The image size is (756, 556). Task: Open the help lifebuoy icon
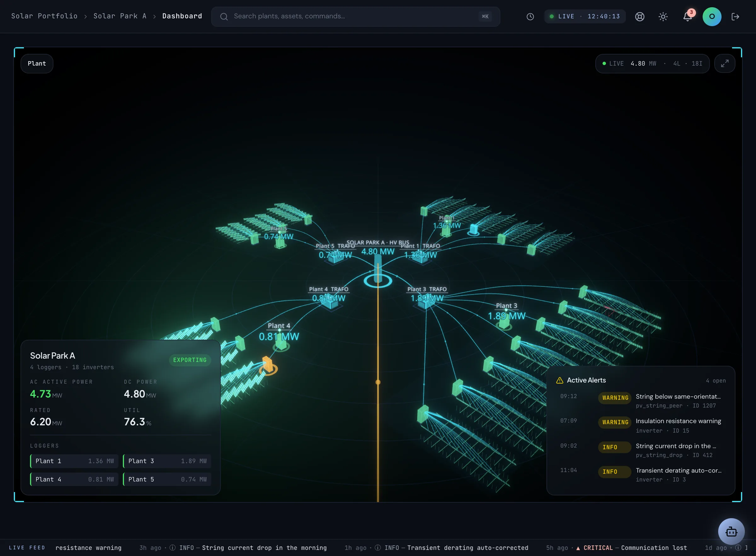(639, 16)
